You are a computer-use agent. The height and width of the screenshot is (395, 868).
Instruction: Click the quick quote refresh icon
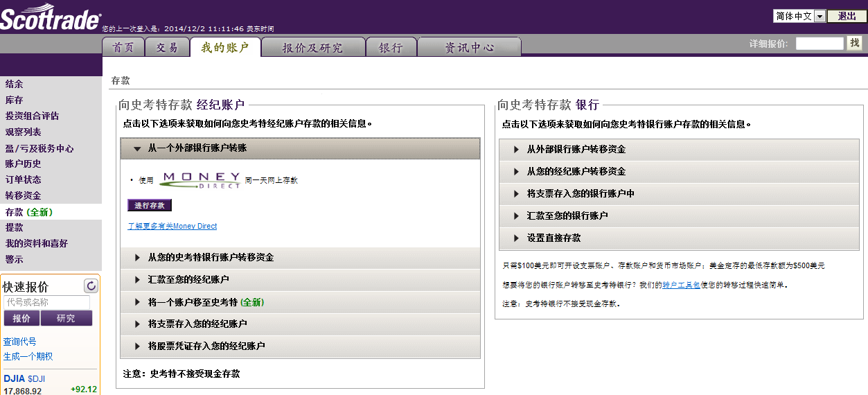[x=91, y=286]
